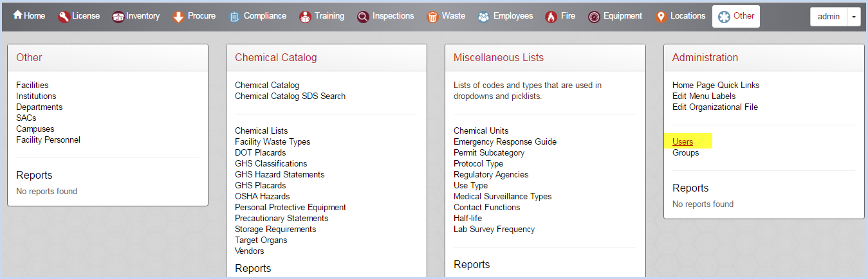The width and height of the screenshot is (868, 279).
Task: Open the Inspections magnifier icon
Action: pyautogui.click(x=363, y=17)
